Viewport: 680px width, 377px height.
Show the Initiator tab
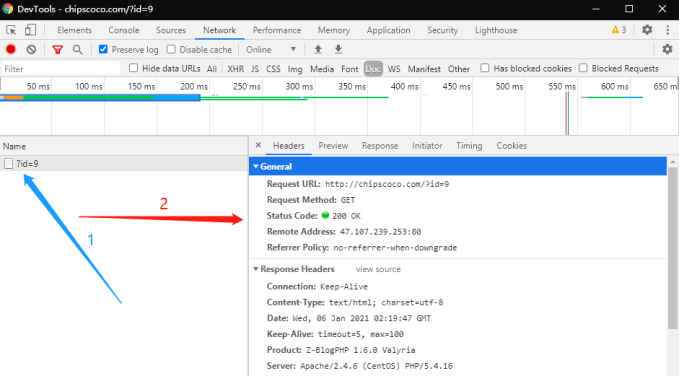tap(427, 146)
